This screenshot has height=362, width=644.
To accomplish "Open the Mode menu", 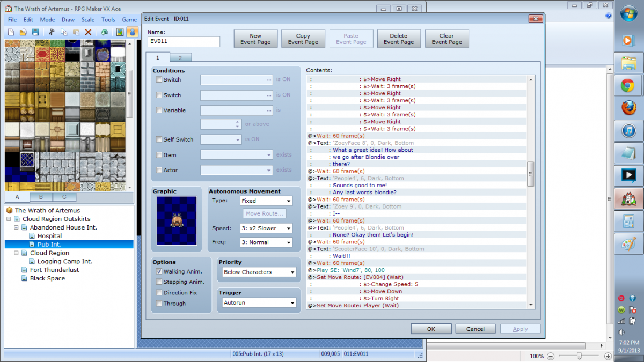I will (x=47, y=20).
